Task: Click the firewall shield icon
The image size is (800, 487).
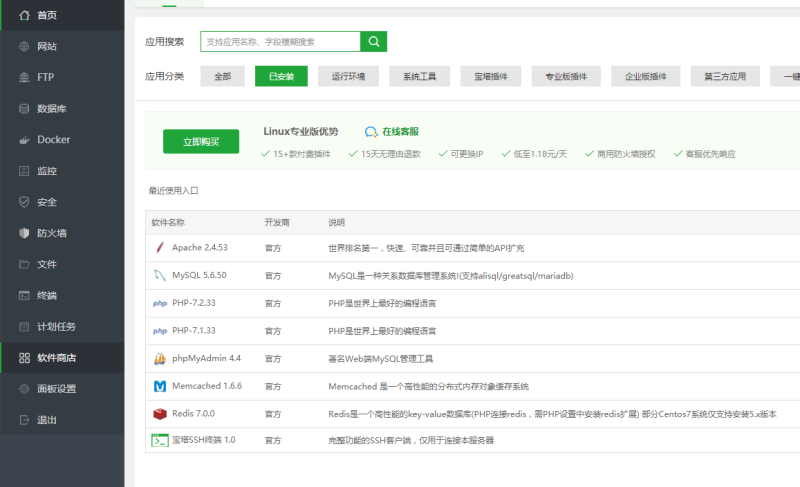Action: (24, 233)
